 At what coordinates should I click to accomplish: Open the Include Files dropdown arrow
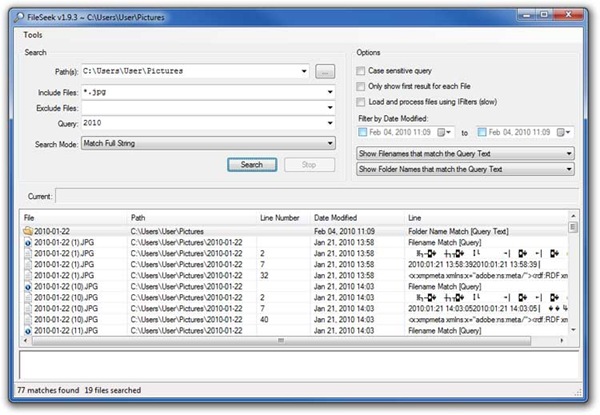330,92
